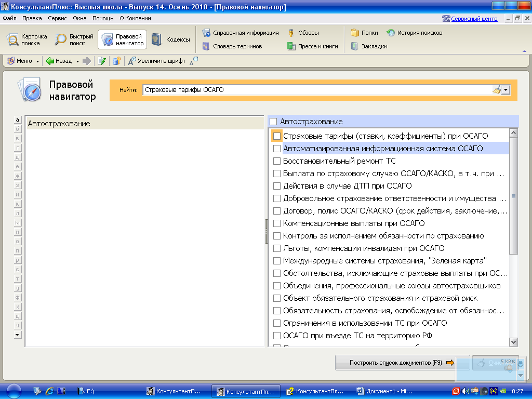Image resolution: width=532 pixels, height=399 pixels.
Task: Open Быстрый поиск quick search
Action: coord(74,39)
